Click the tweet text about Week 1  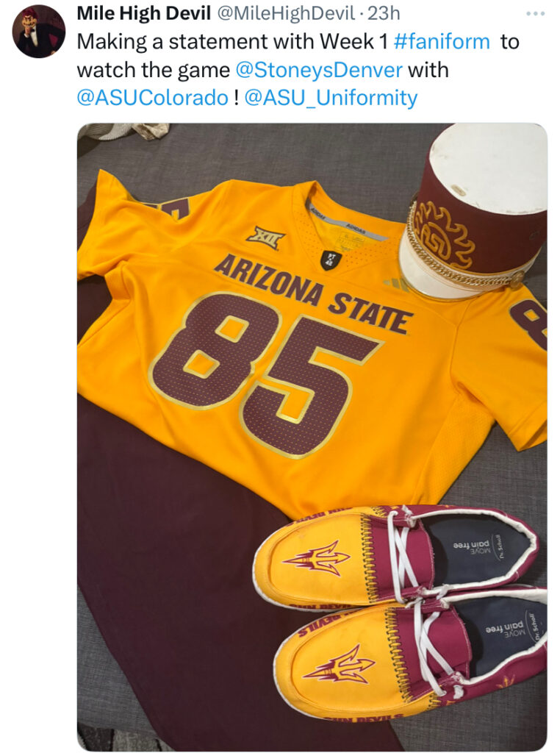click(298, 70)
